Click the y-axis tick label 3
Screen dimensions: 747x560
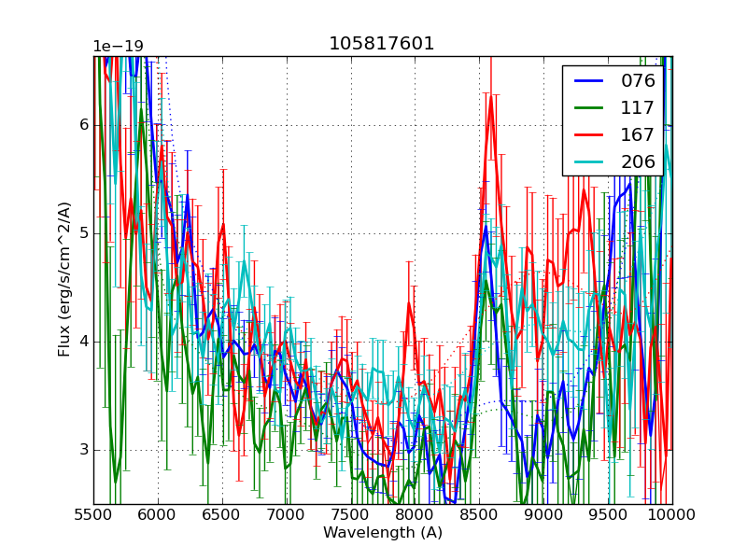[83, 450]
